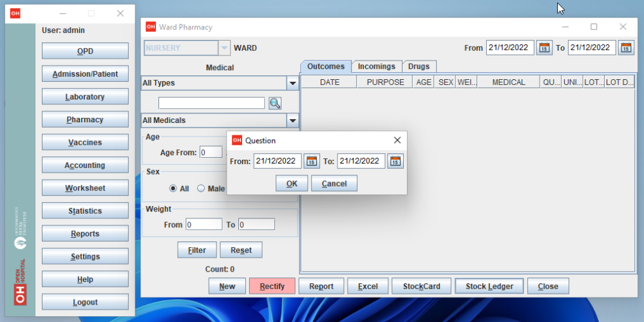This screenshot has height=322, width=644.
Task: Click the Stock Ledger button
Action: [489, 287]
